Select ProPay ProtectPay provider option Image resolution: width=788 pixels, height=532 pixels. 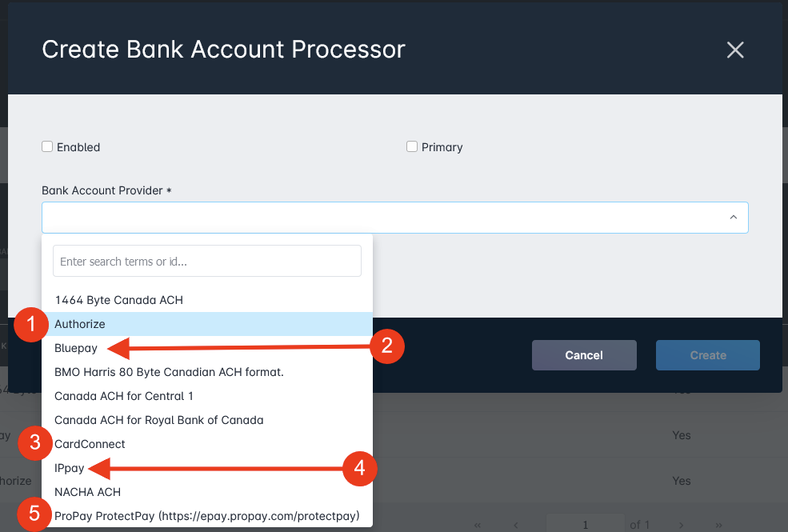(207, 516)
